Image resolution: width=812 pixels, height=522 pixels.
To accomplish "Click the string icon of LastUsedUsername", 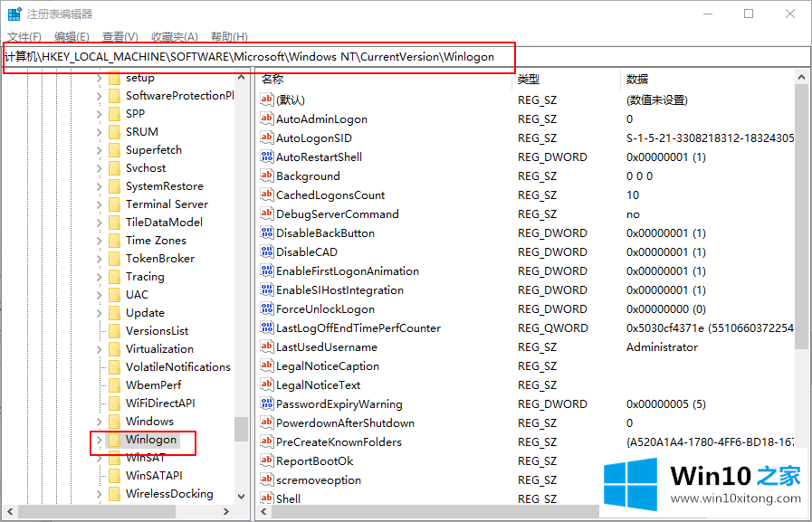I will coord(267,346).
